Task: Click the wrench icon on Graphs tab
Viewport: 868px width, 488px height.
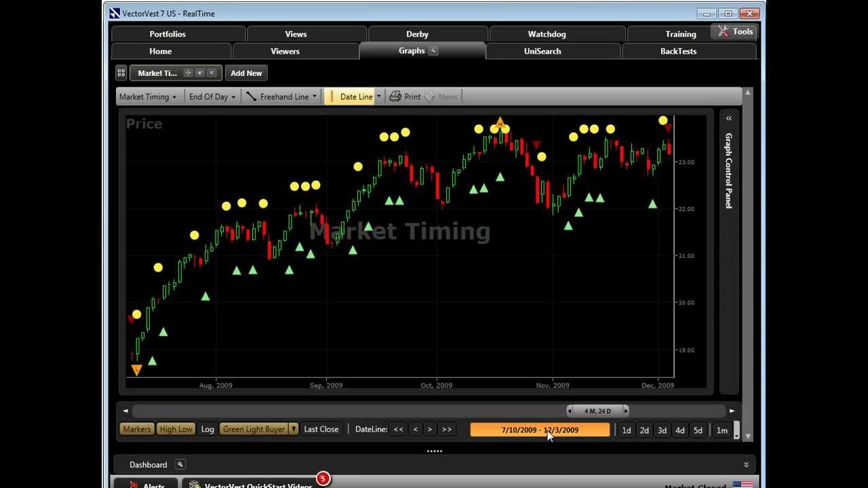Action: (x=433, y=51)
